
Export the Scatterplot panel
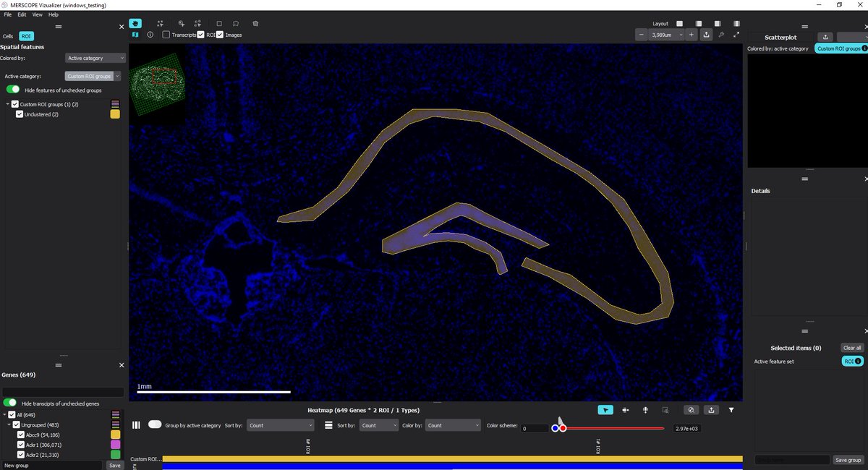click(825, 37)
